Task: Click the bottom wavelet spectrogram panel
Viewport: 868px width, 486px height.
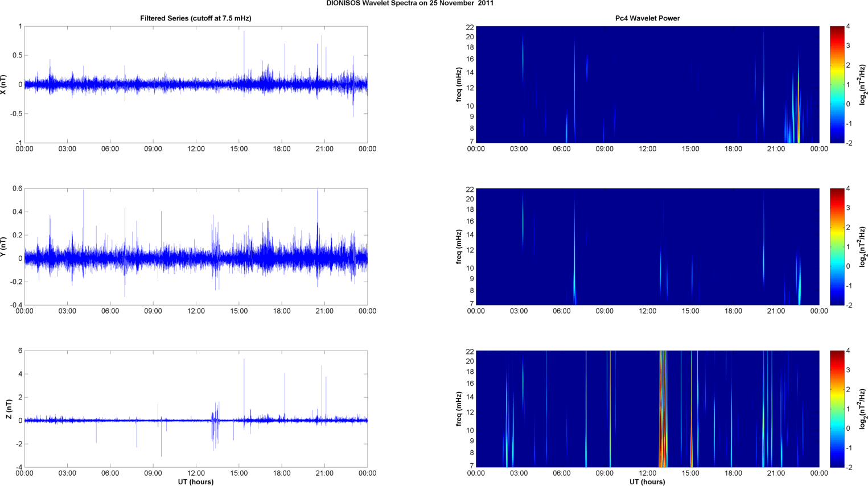Action: [x=647, y=409]
